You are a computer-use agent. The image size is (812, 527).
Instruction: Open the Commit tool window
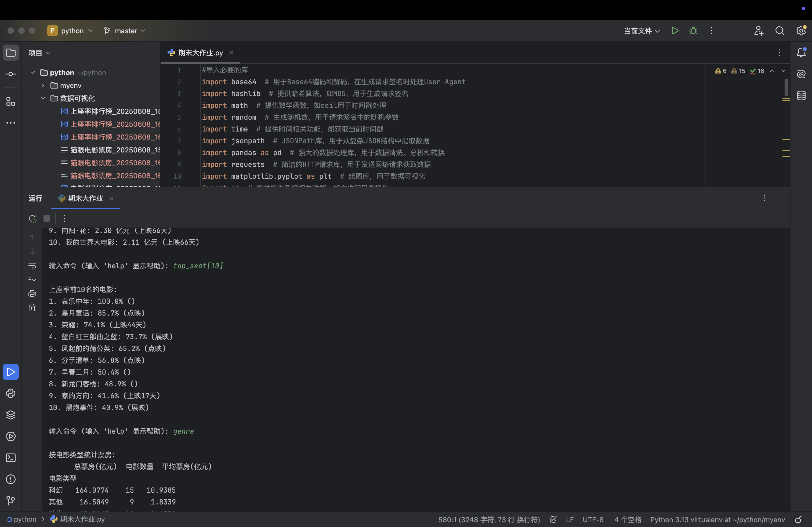coord(10,74)
